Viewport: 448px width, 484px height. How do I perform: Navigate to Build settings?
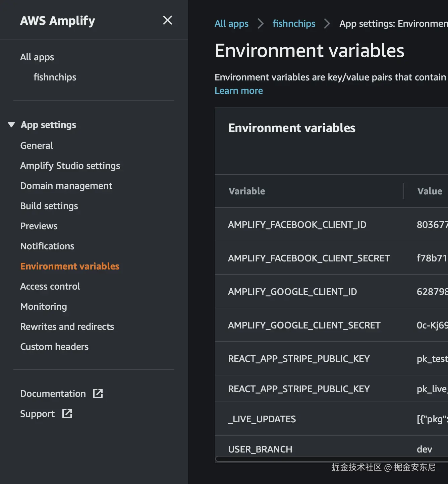point(49,206)
